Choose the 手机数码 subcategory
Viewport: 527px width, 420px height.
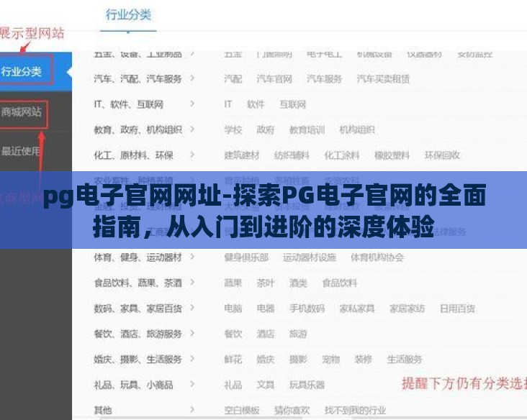point(307,309)
